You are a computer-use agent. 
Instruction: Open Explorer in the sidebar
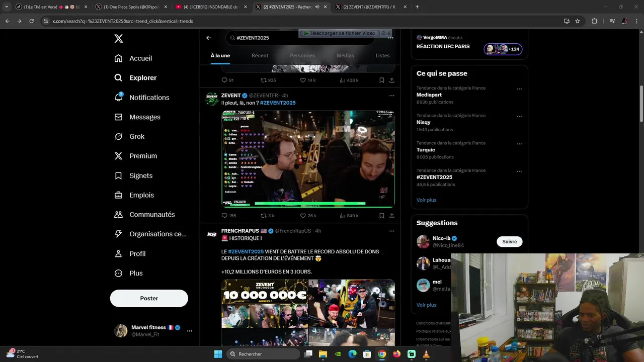coord(135,78)
